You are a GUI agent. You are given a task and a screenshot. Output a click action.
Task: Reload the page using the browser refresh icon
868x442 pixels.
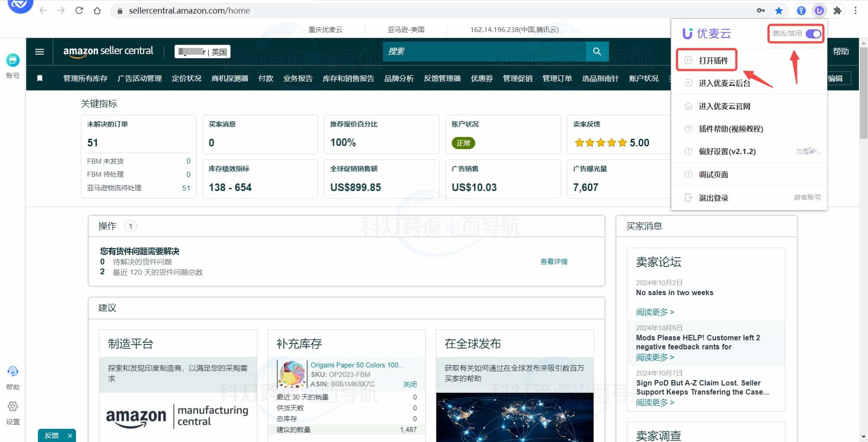[x=79, y=10]
